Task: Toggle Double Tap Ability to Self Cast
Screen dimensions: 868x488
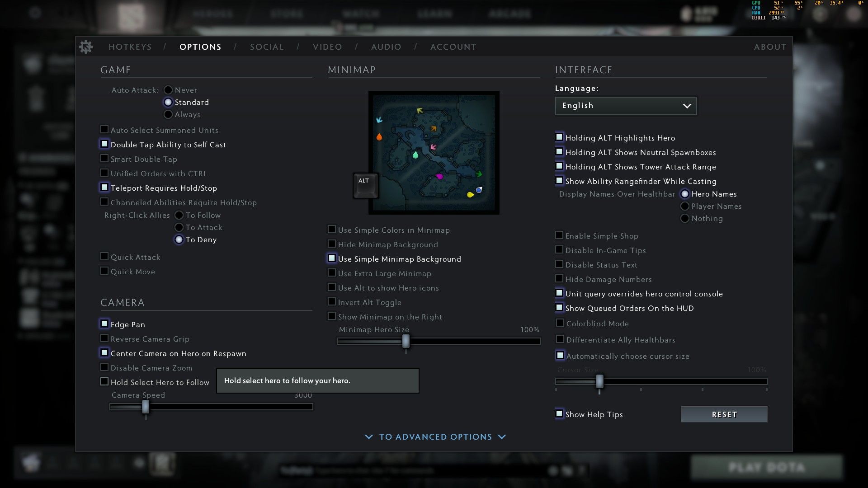Action: pyautogui.click(x=104, y=144)
